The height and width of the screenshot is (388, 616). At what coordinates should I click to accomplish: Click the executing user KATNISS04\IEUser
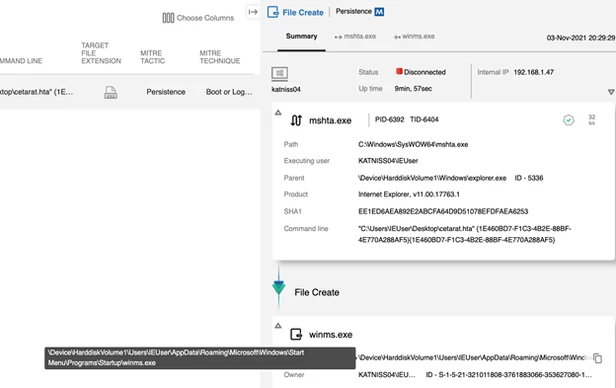(x=388, y=161)
